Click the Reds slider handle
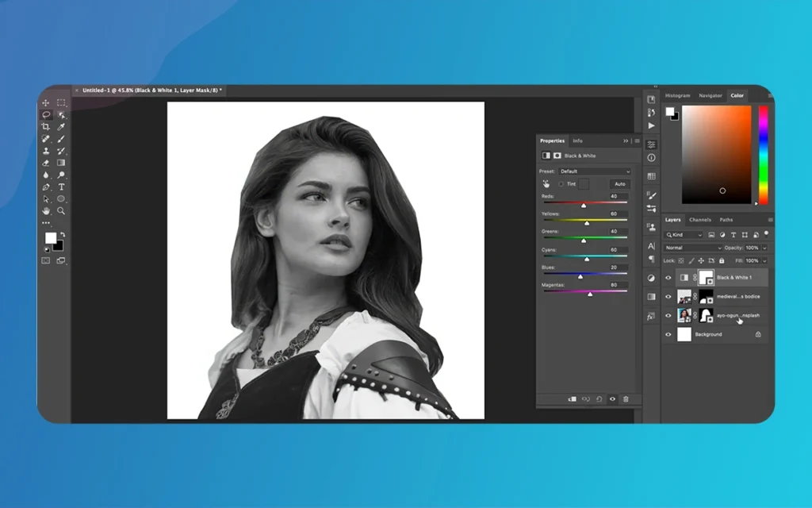 (x=584, y=206)
